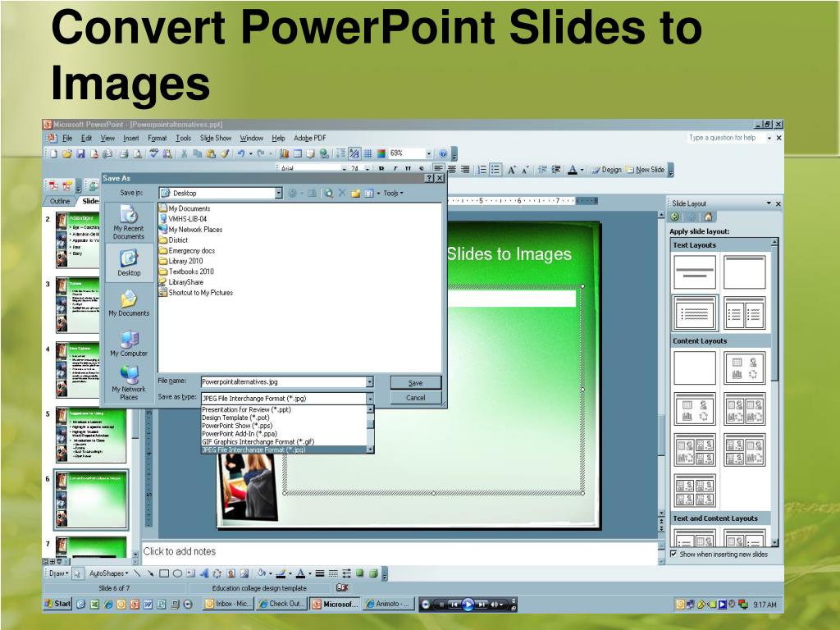Open the Slide Show menu
The height and width of the screenshot is (630, 840).
216,138
